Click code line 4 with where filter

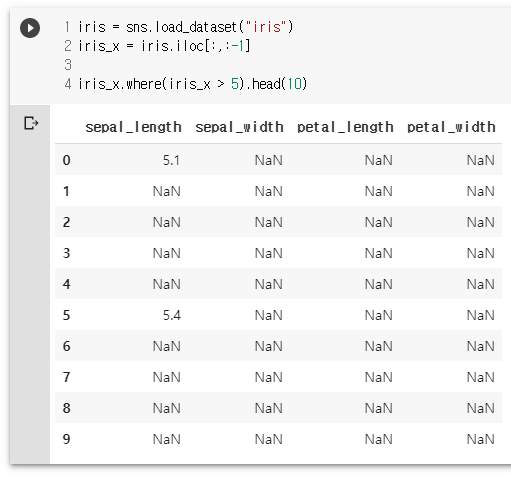point(192,84)
